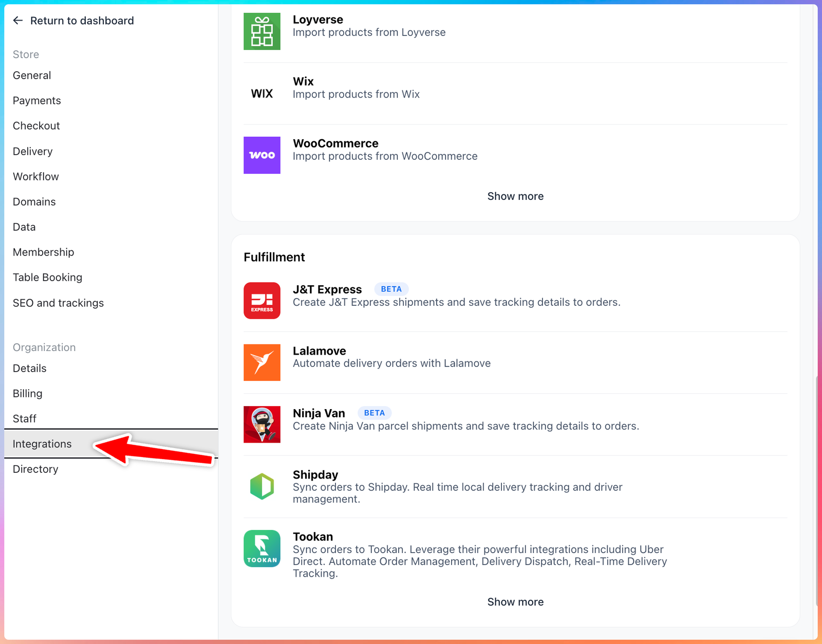822x644 pixels.
Task: Click 'Create Ninja Van parcel shipments' description
Action: point(466,426)
